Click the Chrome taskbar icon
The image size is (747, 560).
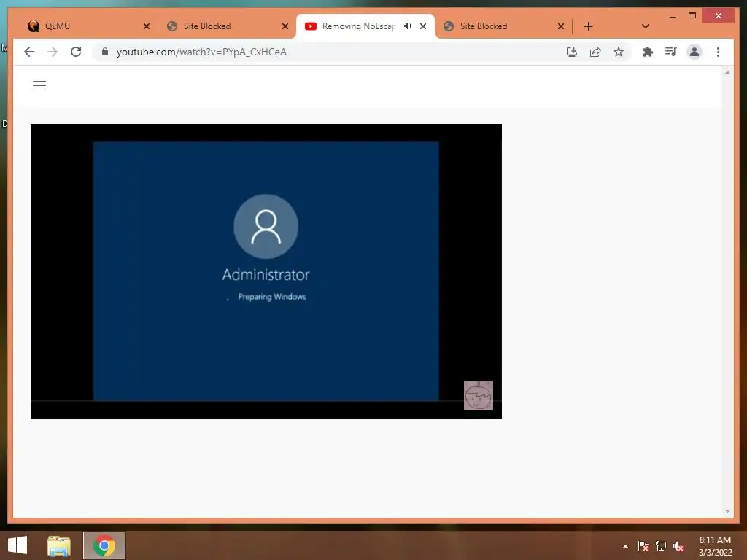(104, 545)
